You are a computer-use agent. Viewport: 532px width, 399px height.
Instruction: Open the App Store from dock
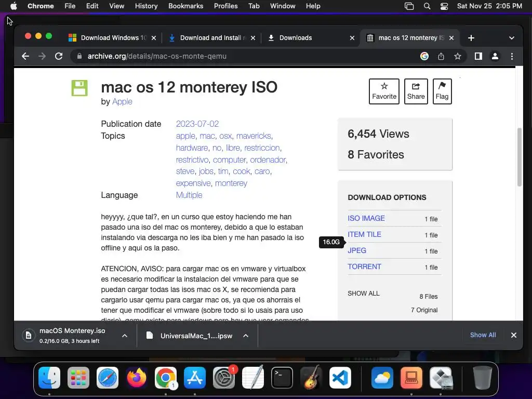195,378
